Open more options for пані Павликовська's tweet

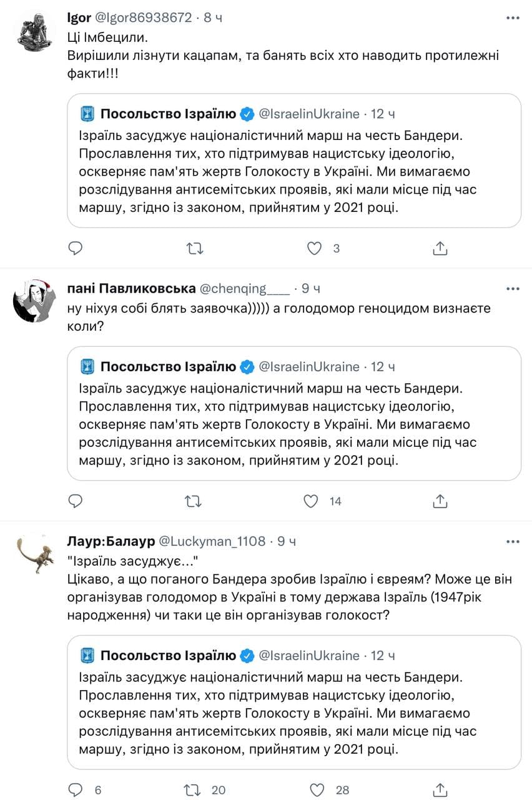click(x=513, y=289)
